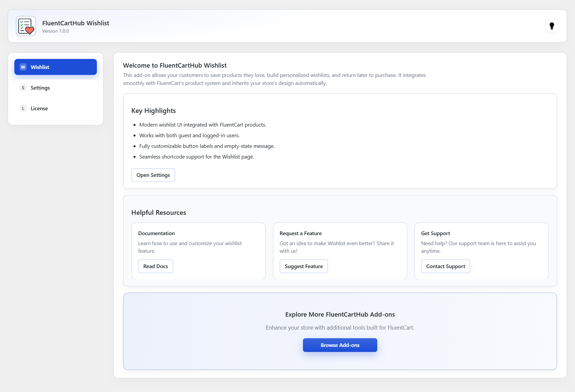The width and height of the screenshot is (575, 392).
Task: Click the Explore More FluentCartHub Add-ons heading
Action: [x=340, y=314]
